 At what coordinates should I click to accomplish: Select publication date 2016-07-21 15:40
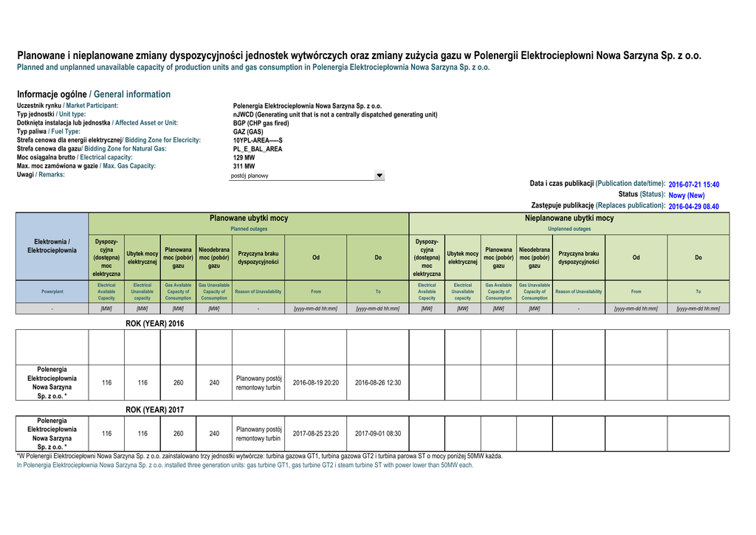693,184
